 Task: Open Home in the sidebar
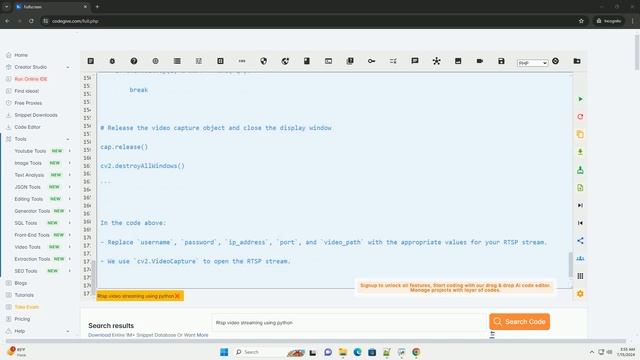[21, 55]
